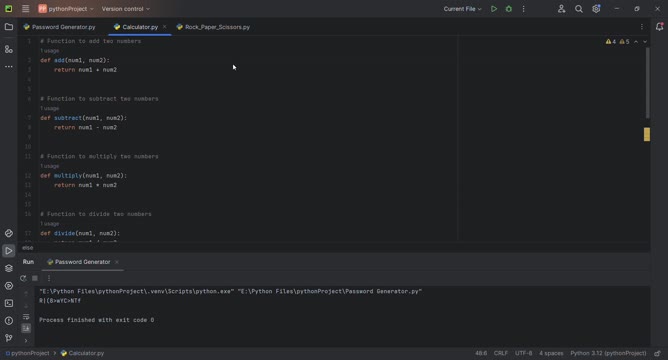
Task: Expand the pythonProject dropdown
Action: (66, 9)
